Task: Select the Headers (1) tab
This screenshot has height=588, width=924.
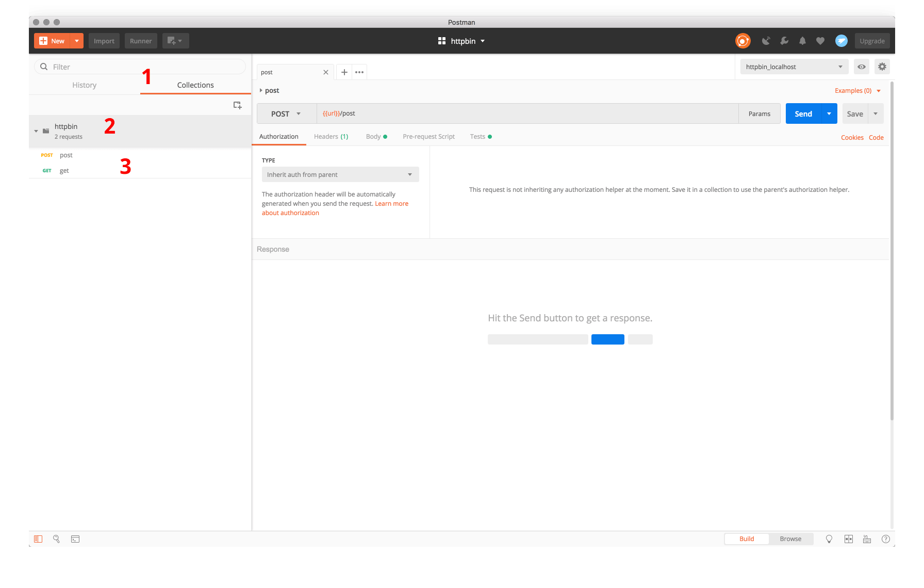Action: click(331, 137)
